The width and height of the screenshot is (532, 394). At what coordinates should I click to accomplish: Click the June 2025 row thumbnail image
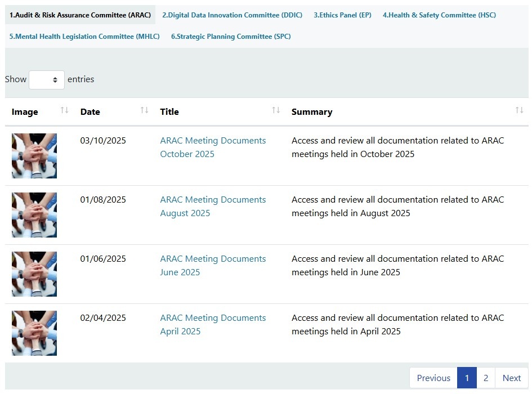point(34,274)
